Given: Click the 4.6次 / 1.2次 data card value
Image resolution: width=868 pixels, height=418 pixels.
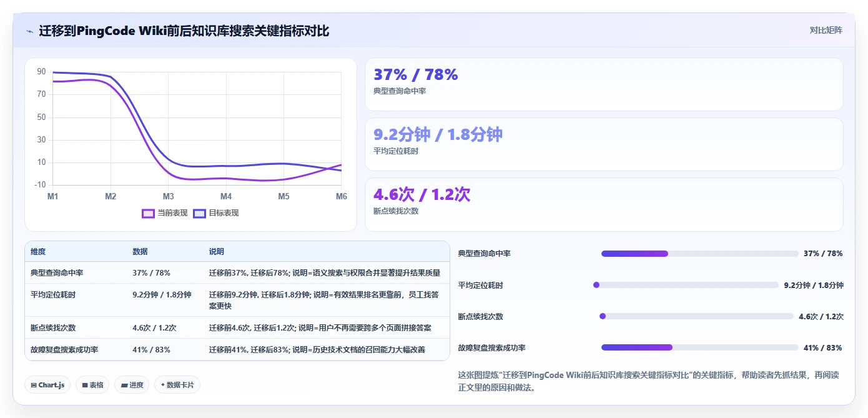Looking at the screenshot, I should pos(422,194).
